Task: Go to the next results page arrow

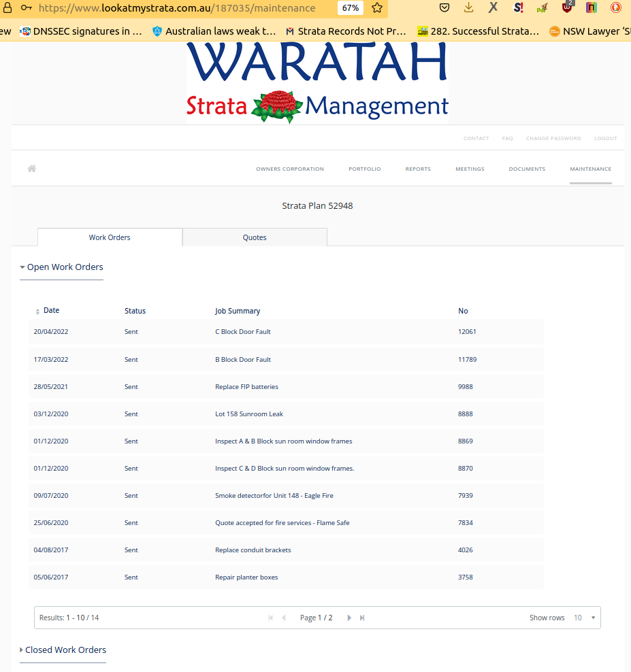Action: click(x=349, y=618)
